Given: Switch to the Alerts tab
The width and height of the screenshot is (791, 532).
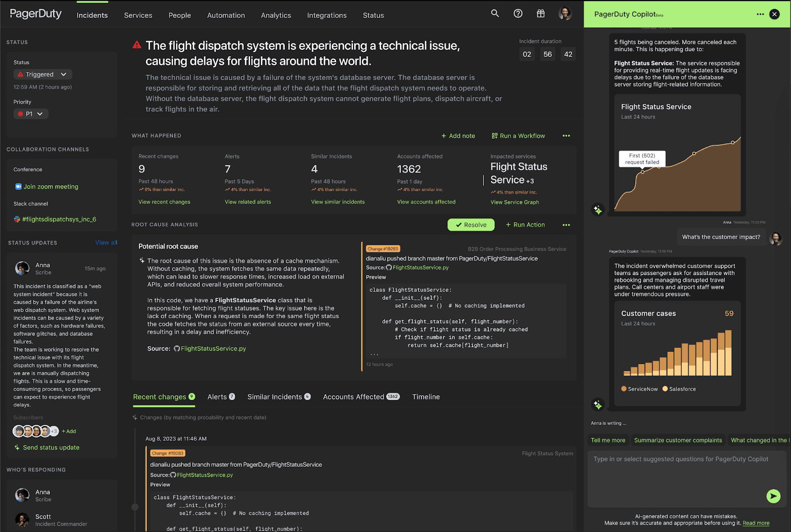Looking at the screenshot, I should click(x=221, y=397).
